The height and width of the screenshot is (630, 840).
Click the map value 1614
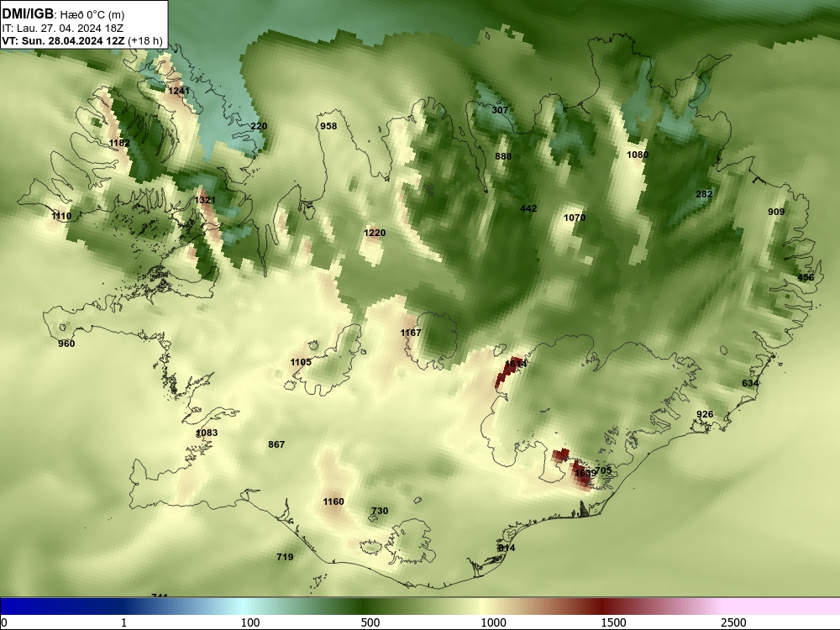(516, 363)
